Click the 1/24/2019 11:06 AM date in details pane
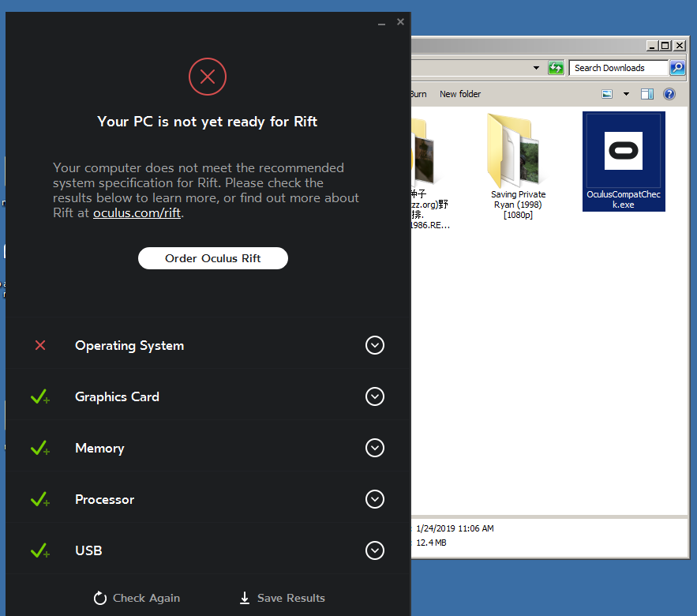 point(455,528)
